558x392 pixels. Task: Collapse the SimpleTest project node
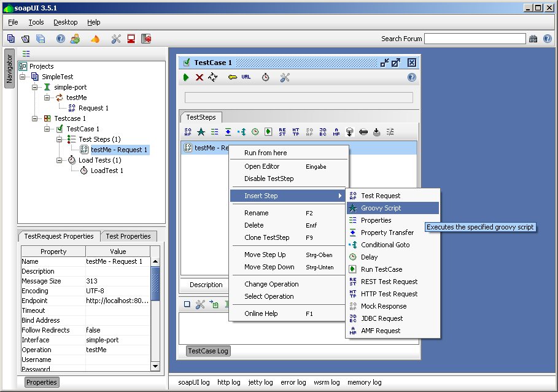click(23, 77)
